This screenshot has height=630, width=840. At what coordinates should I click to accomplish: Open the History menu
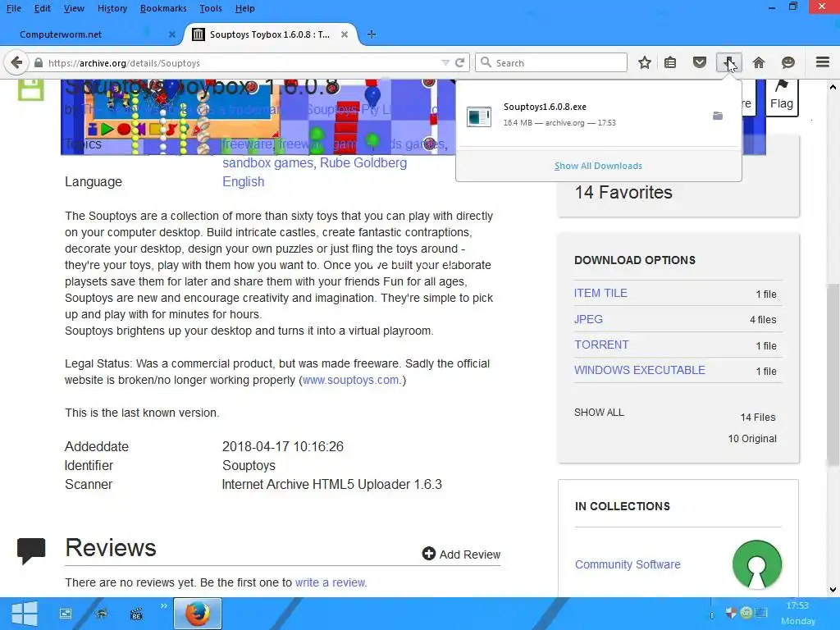point(112,8)
